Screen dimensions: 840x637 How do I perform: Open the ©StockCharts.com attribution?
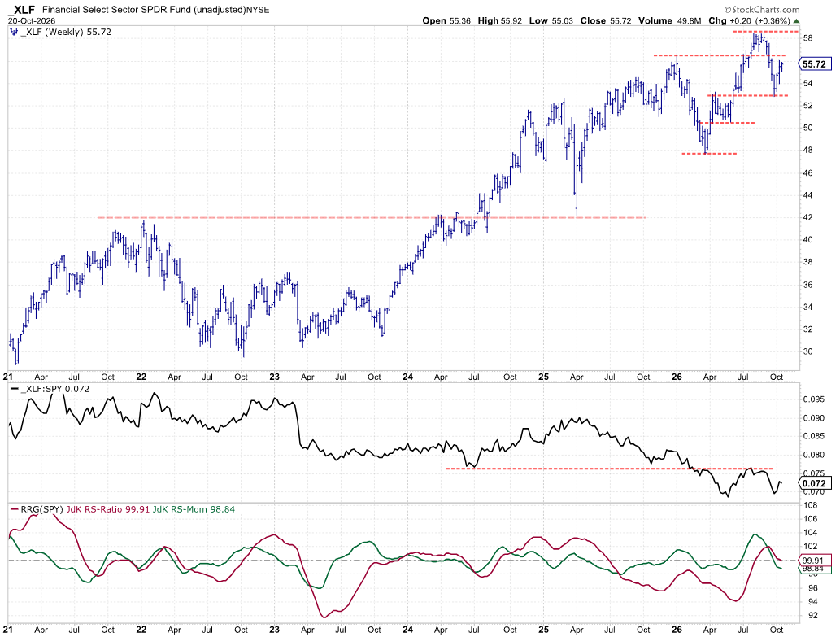click(x=762, y=10)
